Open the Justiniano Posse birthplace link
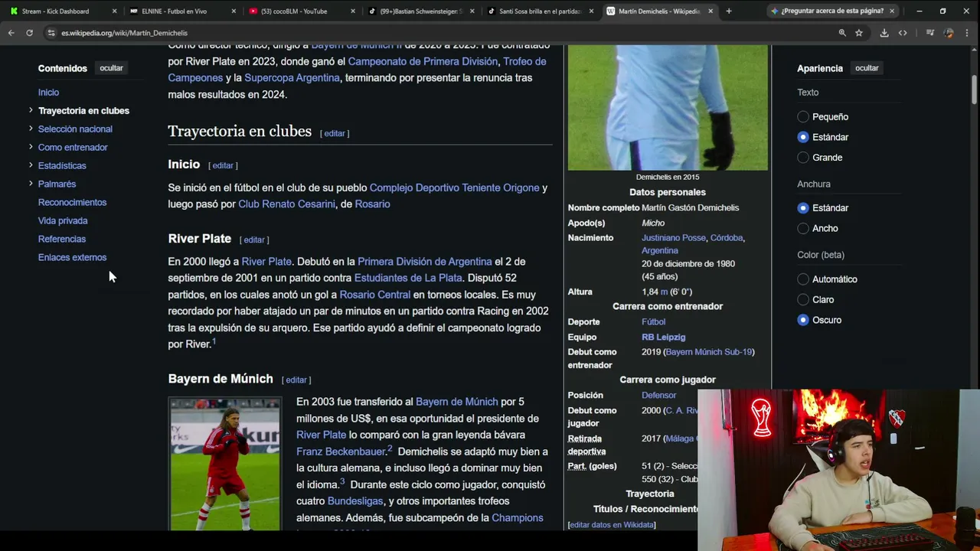This screenshot has height=551, width=980. [674, 238]
